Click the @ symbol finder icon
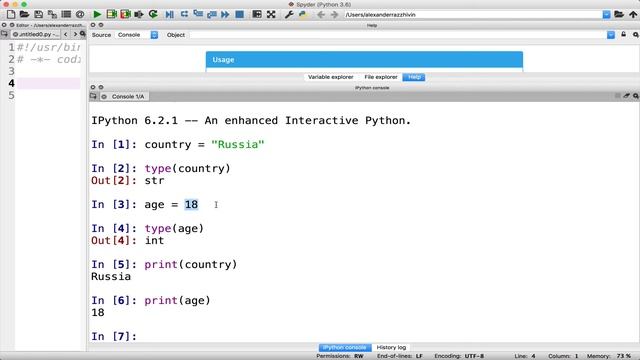This screenshot has height=360, width=640. 80,15
